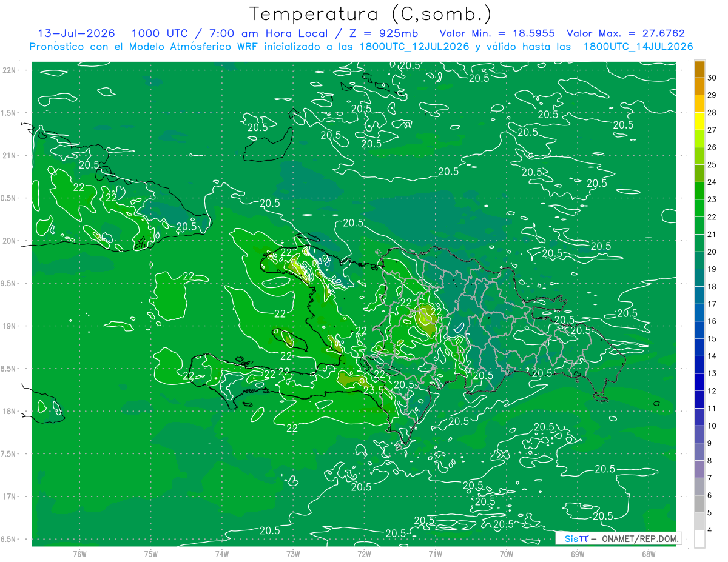
Task: Click the colorbar label "4"
Action: 710,530
